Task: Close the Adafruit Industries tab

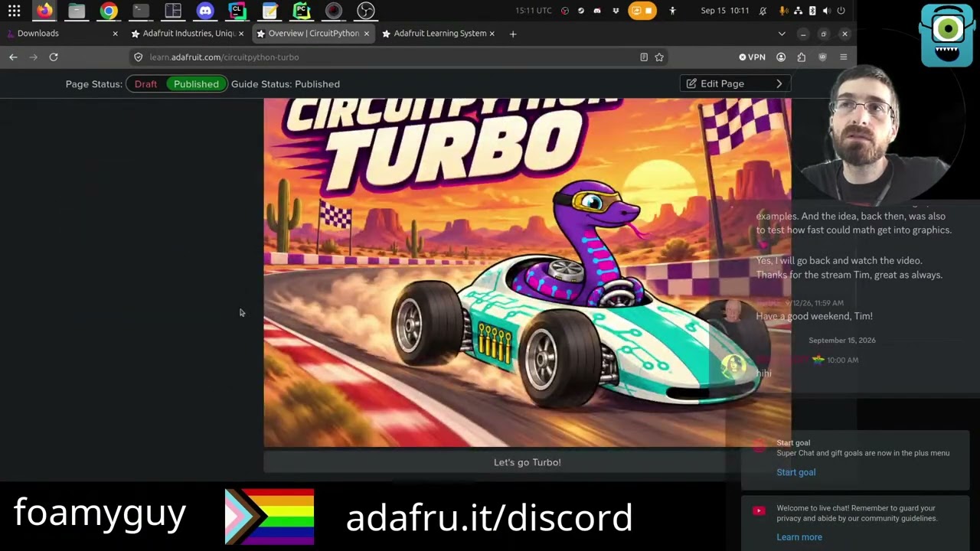Action: [x=241, y=34]
